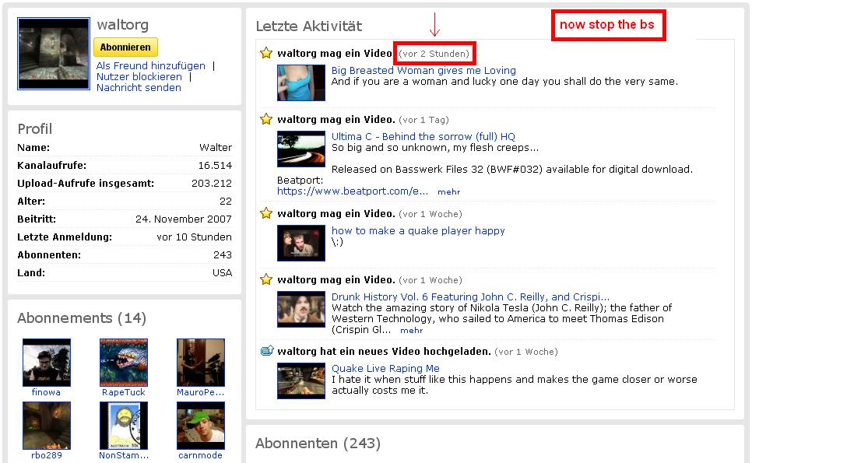This screenshot has width=868, height=463.
Task: Click the Drunk History video thumbnail
Action: [301, 309]
